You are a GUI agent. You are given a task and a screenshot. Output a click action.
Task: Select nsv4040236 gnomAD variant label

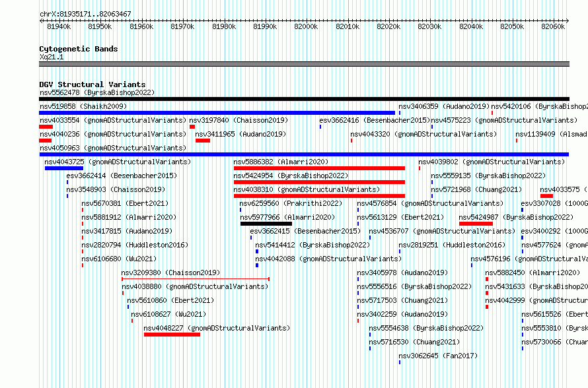[x=113, y=134]
